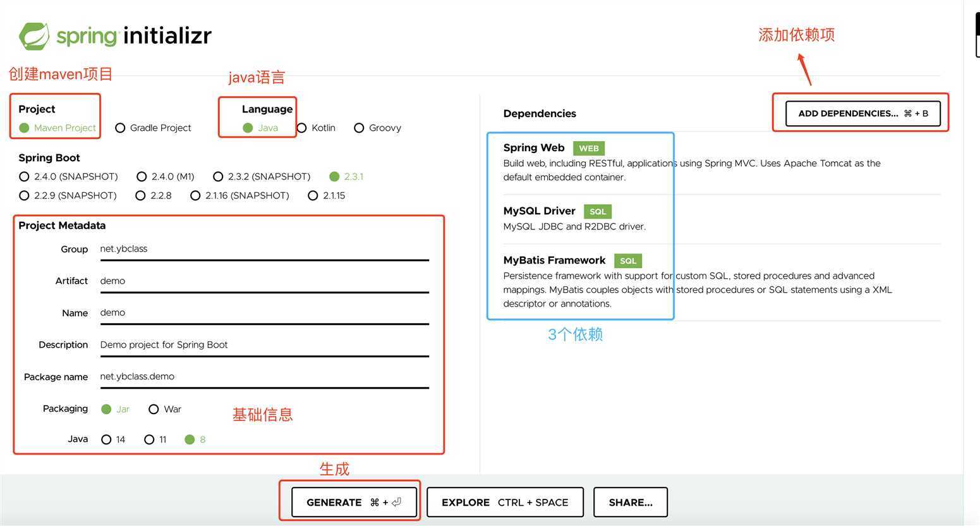Viewport: 980px width, 526px height.
Task: Select Spring Boot 2.4.0 (M1)
Action: tap(166, 176)
